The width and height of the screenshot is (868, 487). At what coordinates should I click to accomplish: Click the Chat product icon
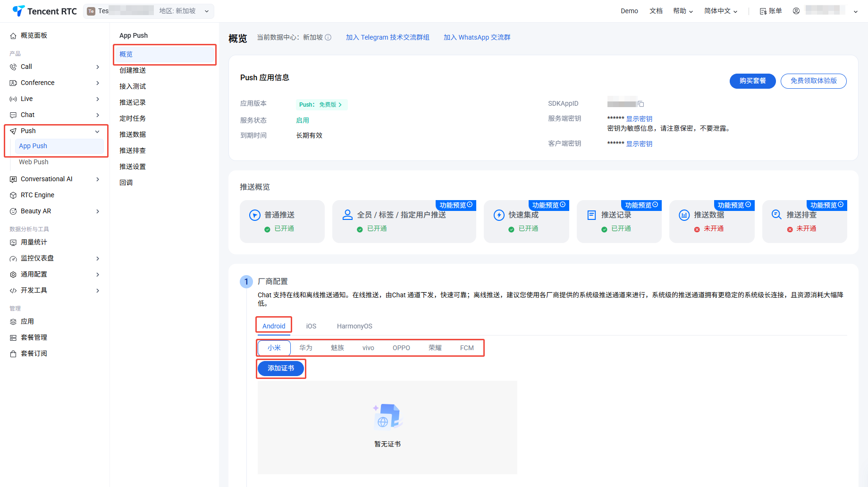(13, 115)
